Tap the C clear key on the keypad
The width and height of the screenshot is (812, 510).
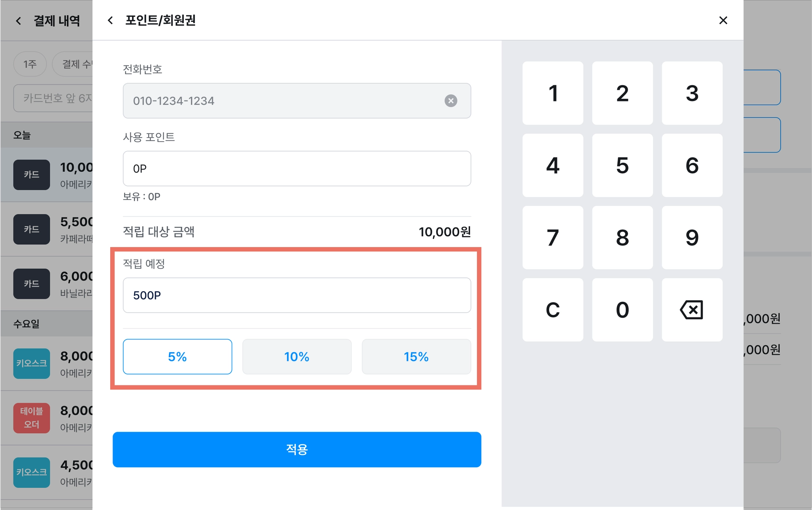553,309
